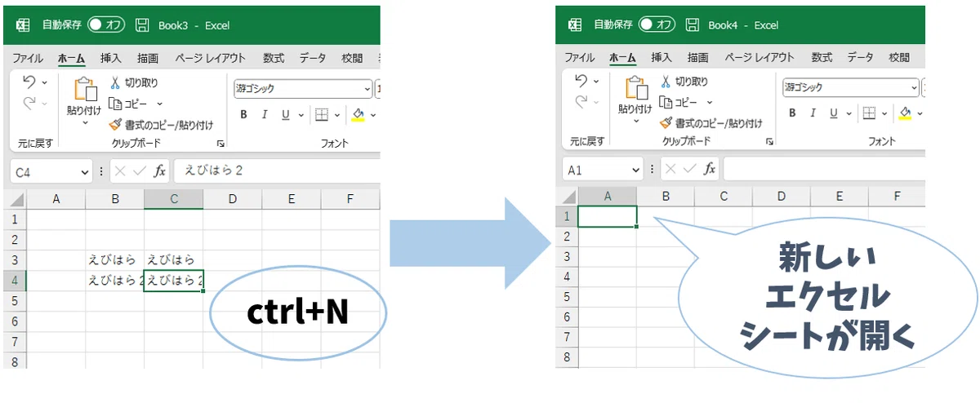Image resolution: width=980 pixels, height=403 pixels.
Task: Click Undo icon in Book3 window
Action: tap(29, 82)
